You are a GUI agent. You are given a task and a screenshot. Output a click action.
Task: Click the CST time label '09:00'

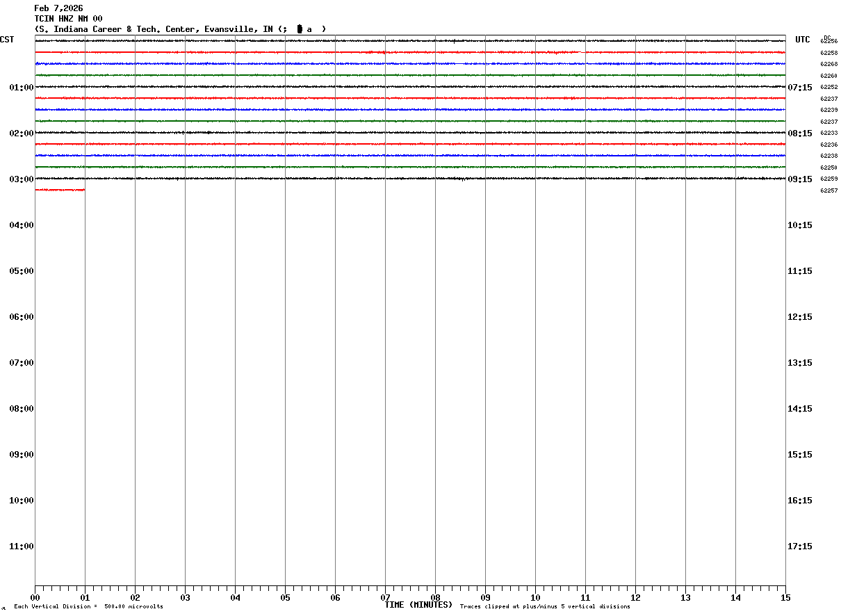(x=22, y=455)
